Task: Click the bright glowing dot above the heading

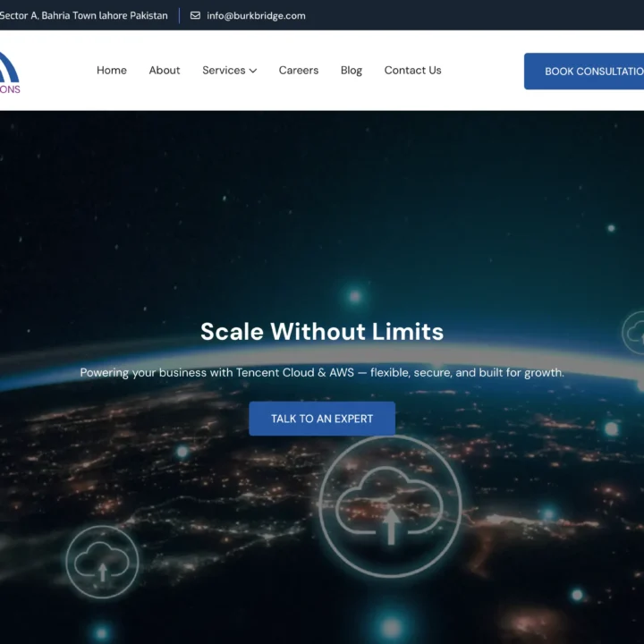Action: (354, 295)
